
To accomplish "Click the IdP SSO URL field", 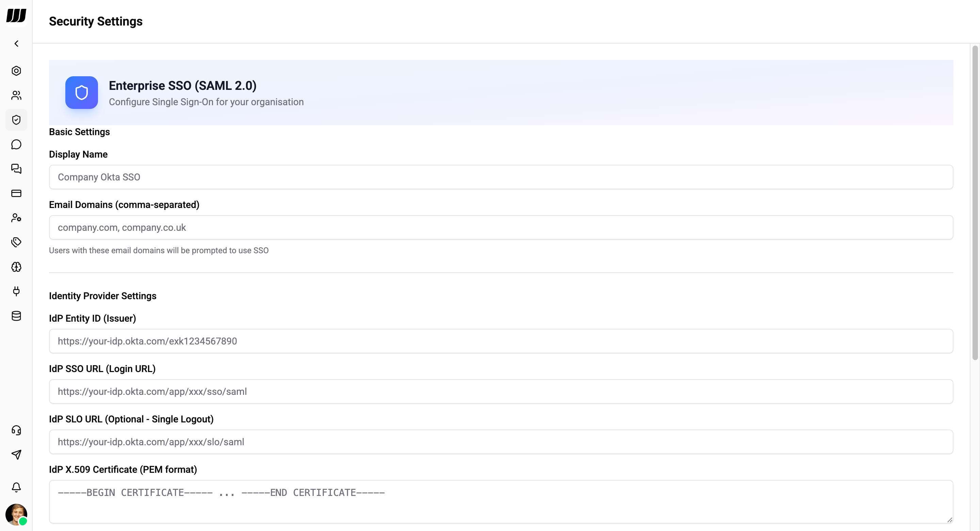I will [501, 391].
